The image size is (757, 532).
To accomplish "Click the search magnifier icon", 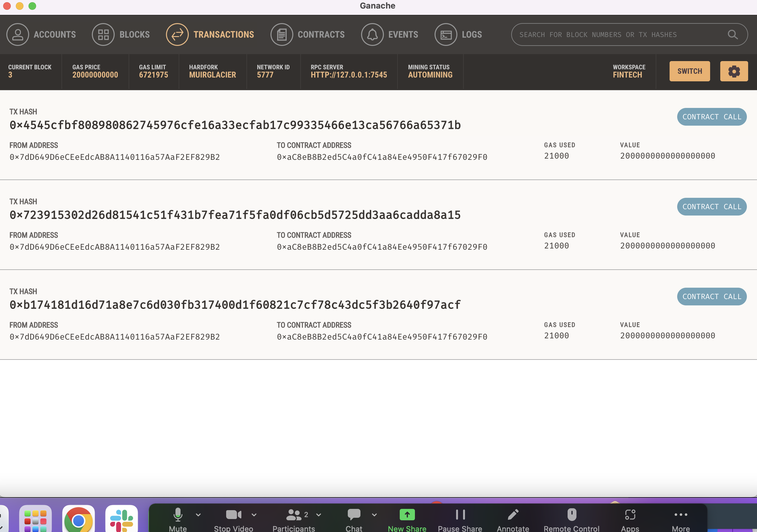I will [x=733, y=34].
